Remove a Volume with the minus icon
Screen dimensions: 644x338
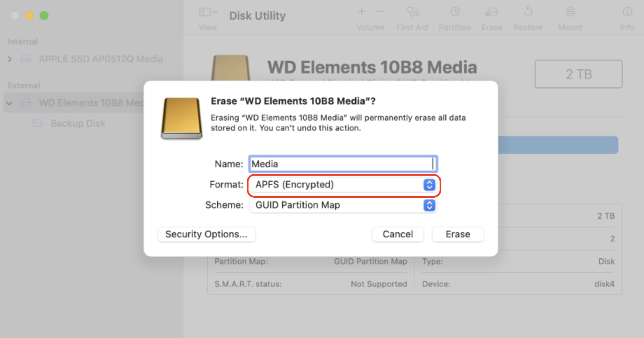point(380,12)
